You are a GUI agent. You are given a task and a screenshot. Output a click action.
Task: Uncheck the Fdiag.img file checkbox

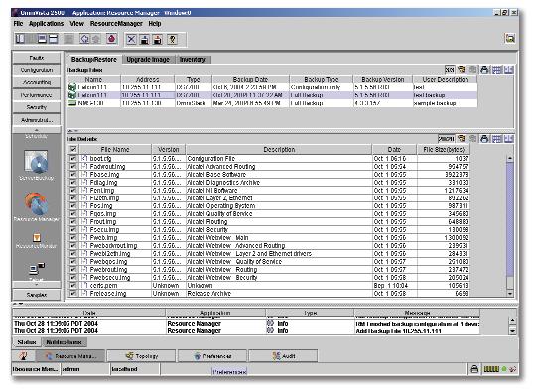[73, 183]
